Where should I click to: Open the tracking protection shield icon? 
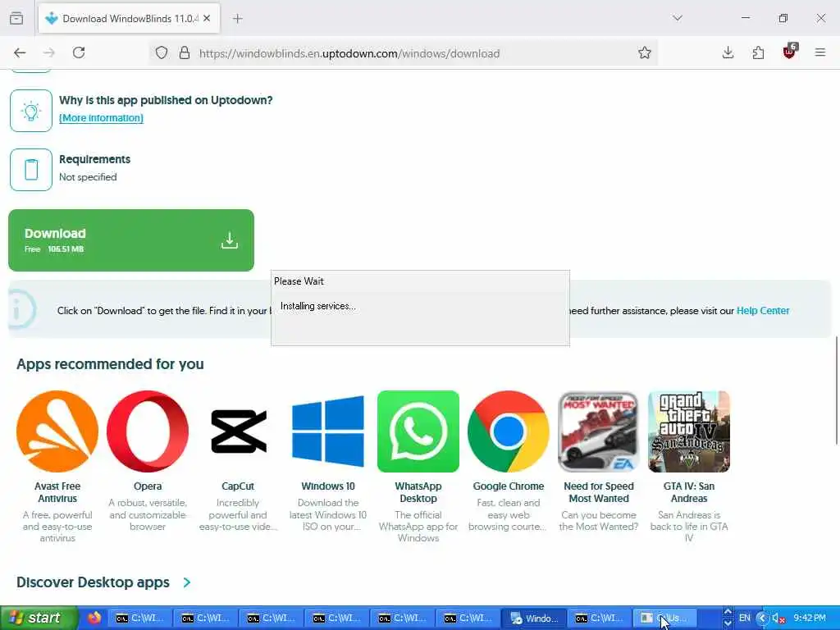(162, 52)
